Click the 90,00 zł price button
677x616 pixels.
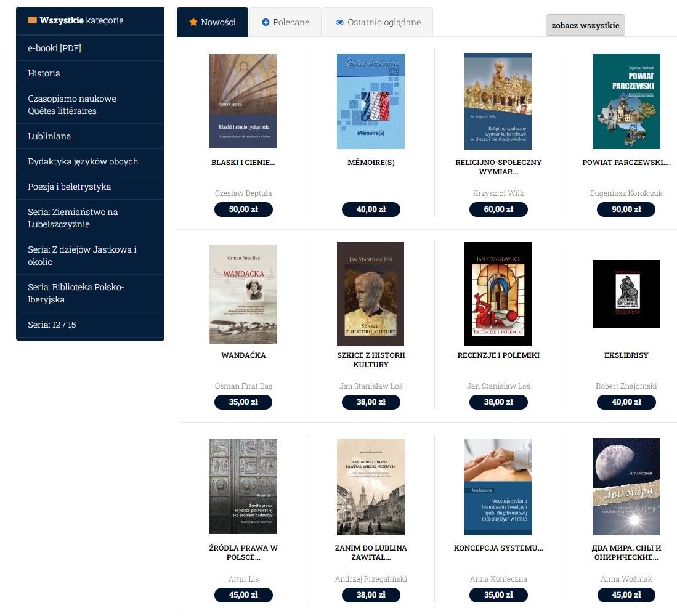coord(626,209)
